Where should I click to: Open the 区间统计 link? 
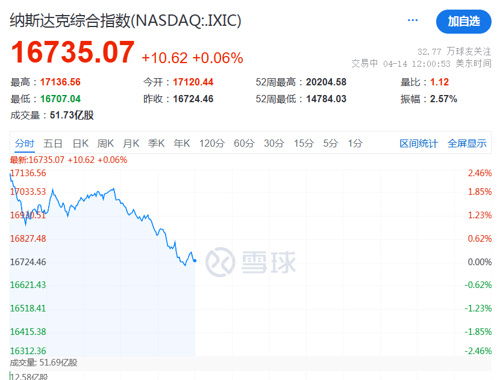419,144
